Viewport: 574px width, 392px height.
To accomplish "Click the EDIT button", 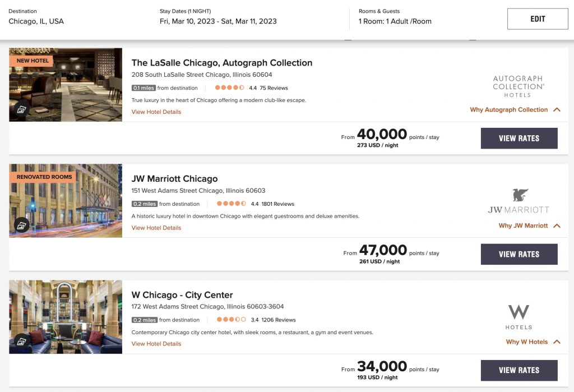I will pyautogui.click(x=537, y=18).
